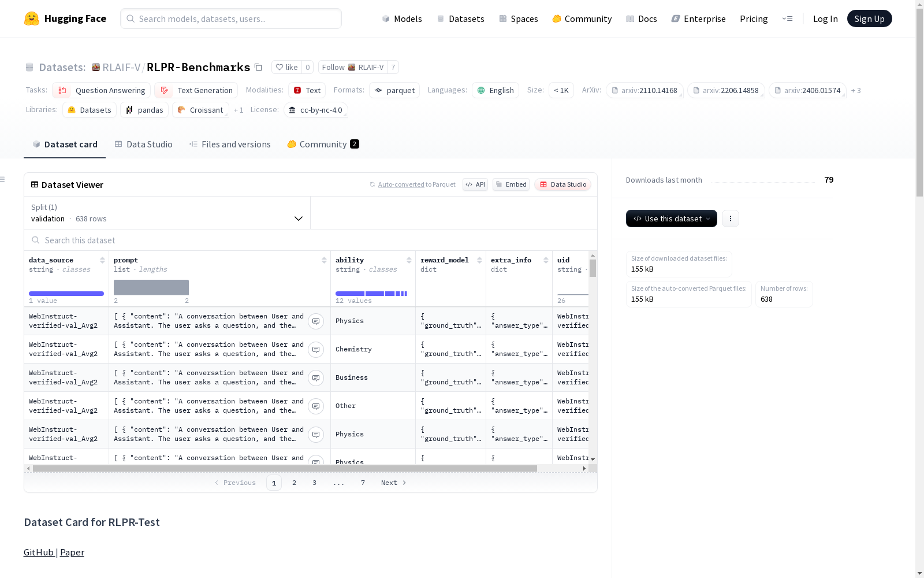The height and width of the screenshot is (578, 924).
Task: Sort by prompt column arrows
Action: (x=324, y=260)
